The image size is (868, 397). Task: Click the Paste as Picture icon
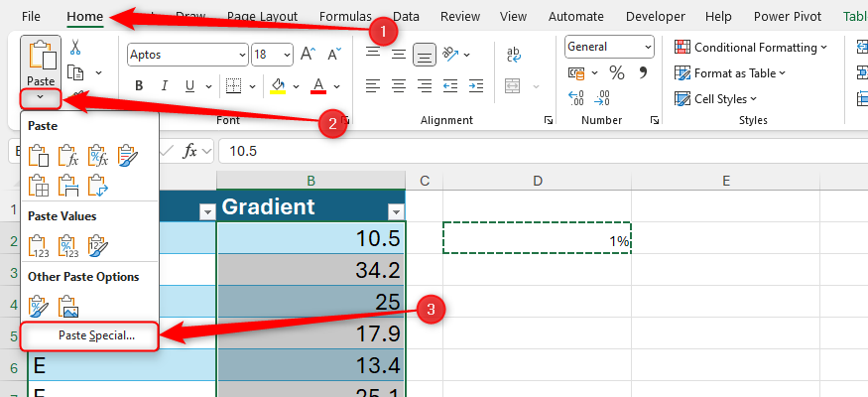coord(67,306)
